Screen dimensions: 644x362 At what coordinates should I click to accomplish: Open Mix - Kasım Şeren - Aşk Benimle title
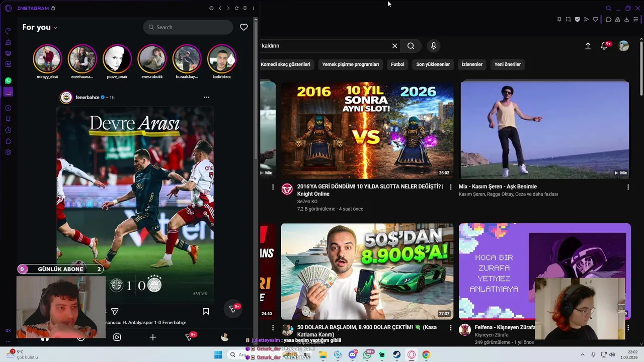click(498, 187)
